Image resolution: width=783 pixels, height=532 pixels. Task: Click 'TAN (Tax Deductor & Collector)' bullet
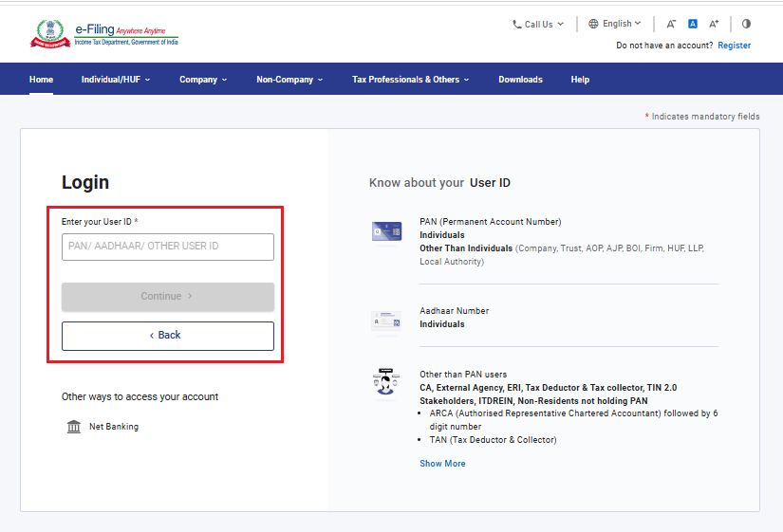tap(493, 440)
